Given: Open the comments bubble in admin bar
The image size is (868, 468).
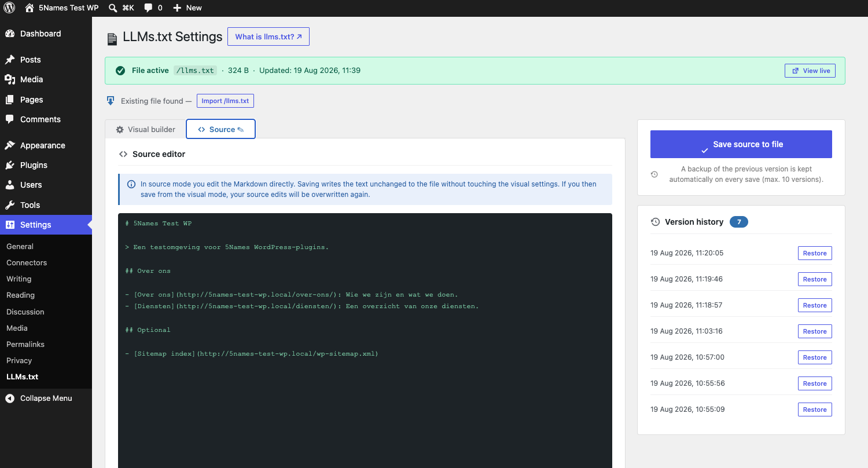Looking at the screenshot, I should click(x=153, y=8).
